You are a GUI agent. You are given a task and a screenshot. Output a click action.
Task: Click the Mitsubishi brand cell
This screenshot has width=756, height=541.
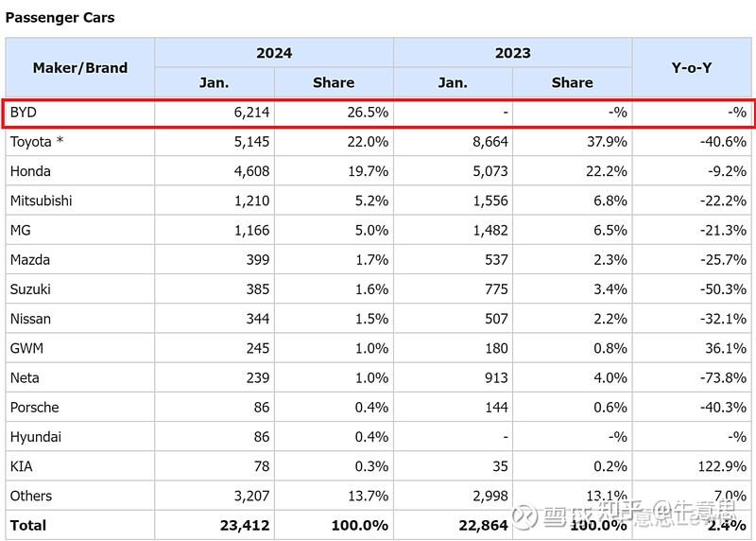click(80, 201)
